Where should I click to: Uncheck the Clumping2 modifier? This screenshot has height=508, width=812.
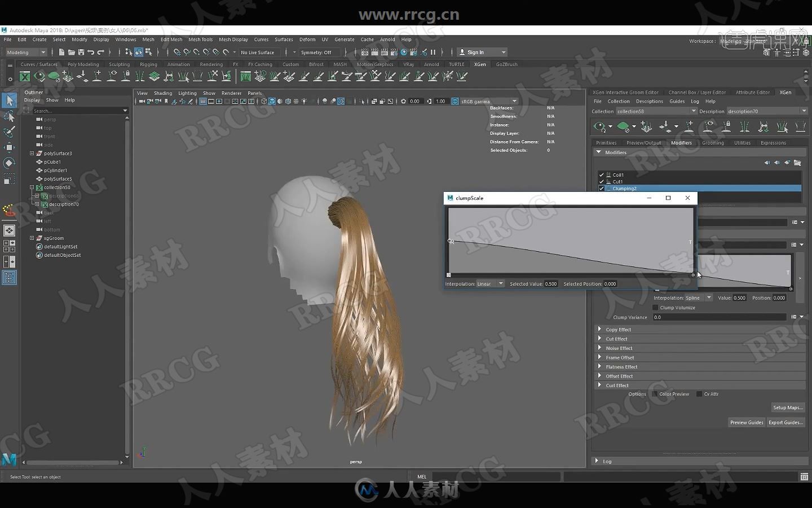[x=602, y=189]
